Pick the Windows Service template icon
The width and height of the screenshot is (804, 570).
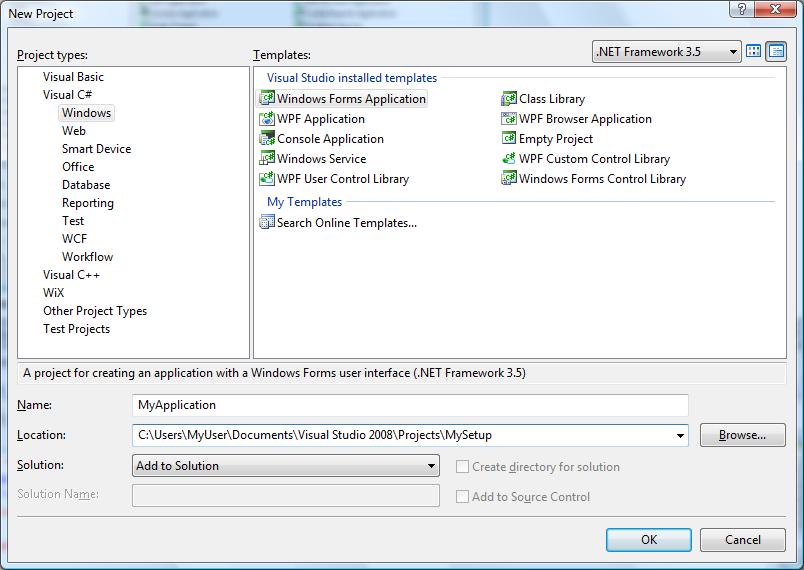[x=267, y=159]
